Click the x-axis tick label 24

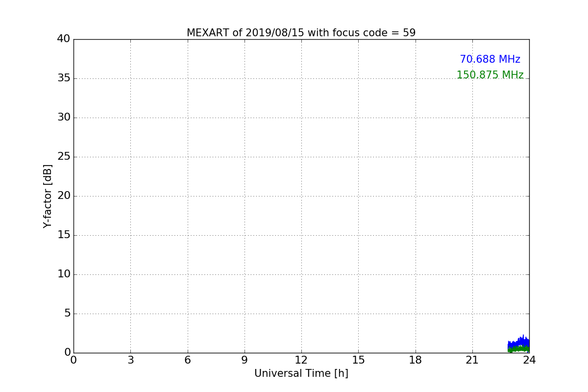coord(529,360)
